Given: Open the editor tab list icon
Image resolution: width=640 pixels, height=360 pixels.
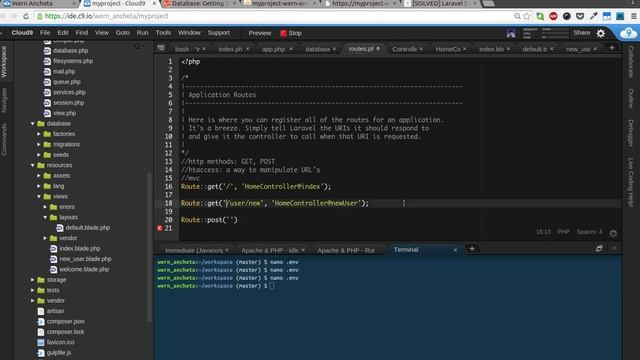Looking at the screenshot, I should [x=161, y=49].
